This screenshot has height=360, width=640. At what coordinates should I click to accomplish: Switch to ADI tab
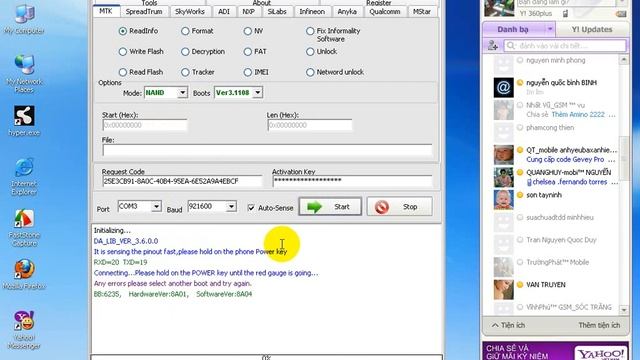224,12
